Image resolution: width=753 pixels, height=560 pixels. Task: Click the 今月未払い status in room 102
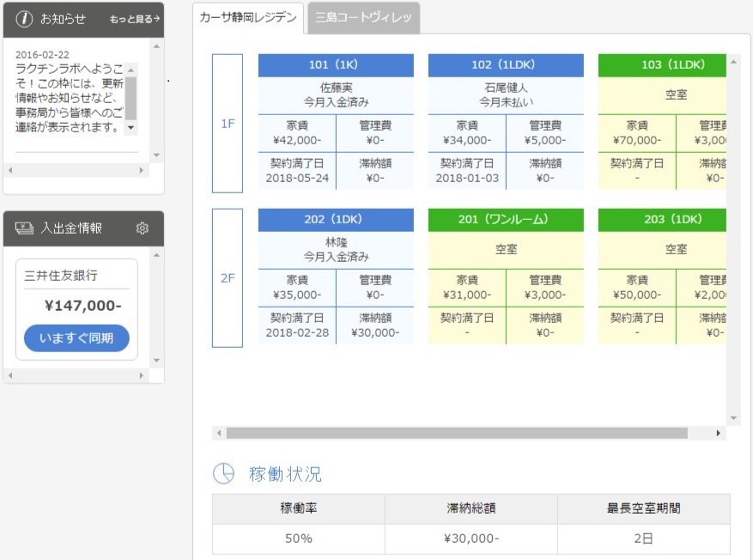click(507, 102)
